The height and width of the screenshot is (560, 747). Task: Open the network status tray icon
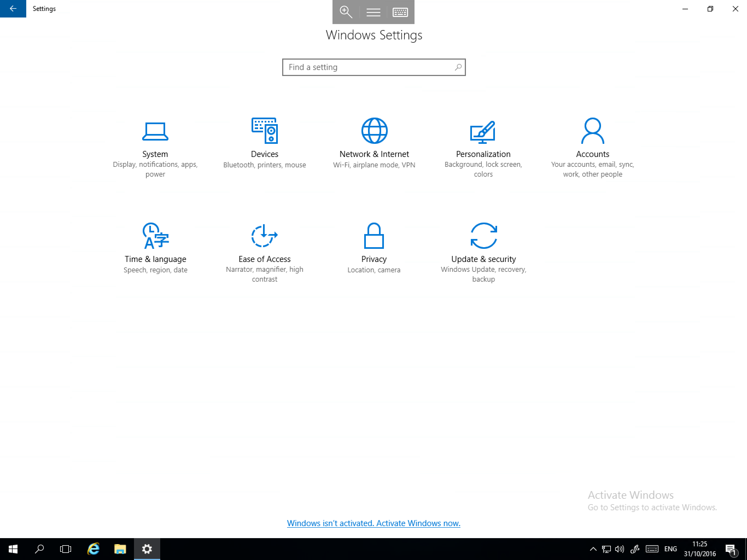[x=606, y=549]
